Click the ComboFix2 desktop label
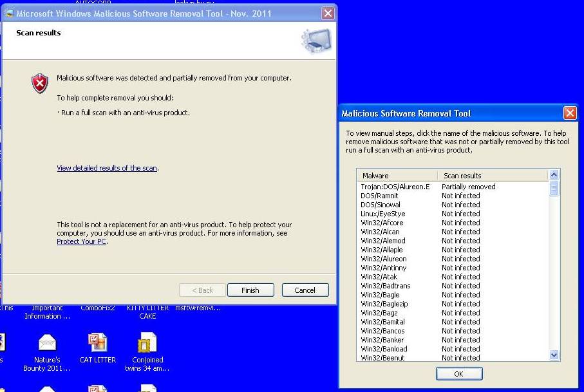584x392 pixels. point(98,308)
